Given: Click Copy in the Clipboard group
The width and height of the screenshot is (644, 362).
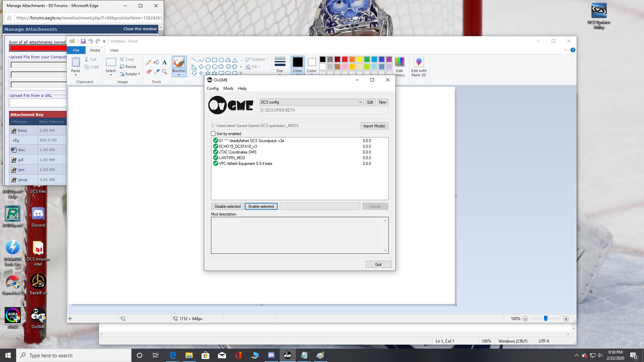Looking at the screenshot, I should (x=92, y=67).
